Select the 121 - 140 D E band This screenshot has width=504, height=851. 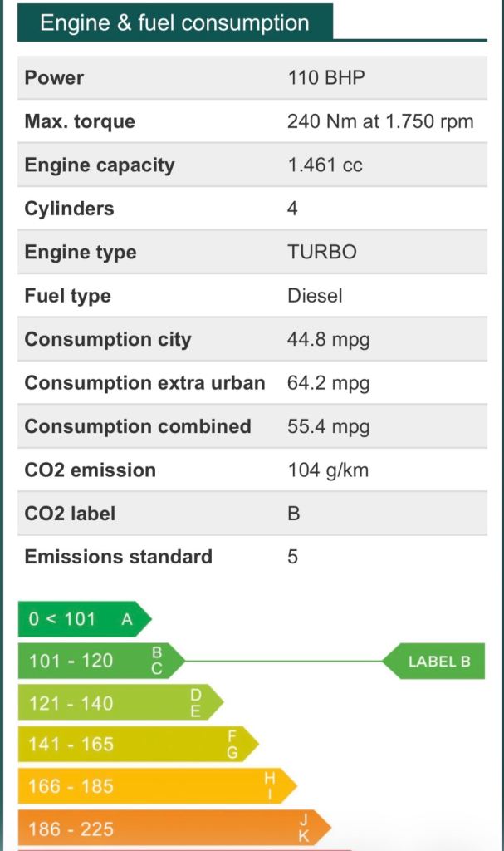[x=121, y=702]
